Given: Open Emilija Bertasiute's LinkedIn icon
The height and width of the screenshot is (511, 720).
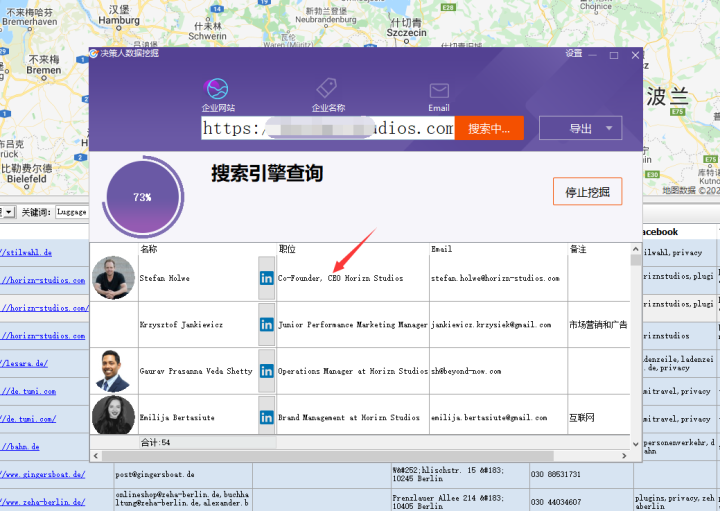Looking at the screenshot, I should coord(266,417).
